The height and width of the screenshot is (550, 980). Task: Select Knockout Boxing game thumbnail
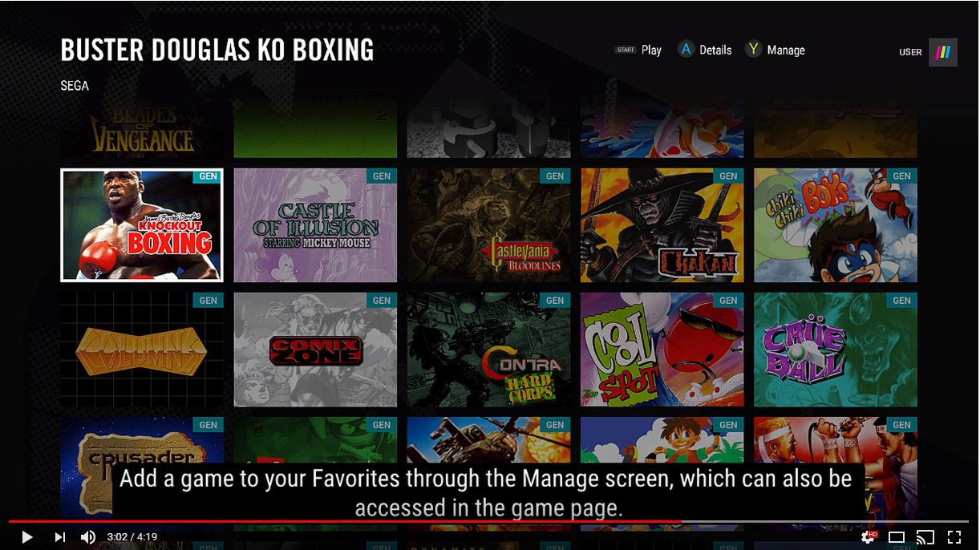click(142, 225)
